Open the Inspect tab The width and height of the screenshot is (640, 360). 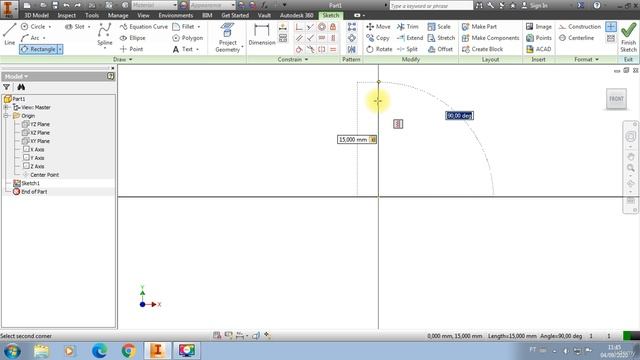pyautogui.click(x=67, y=16)
